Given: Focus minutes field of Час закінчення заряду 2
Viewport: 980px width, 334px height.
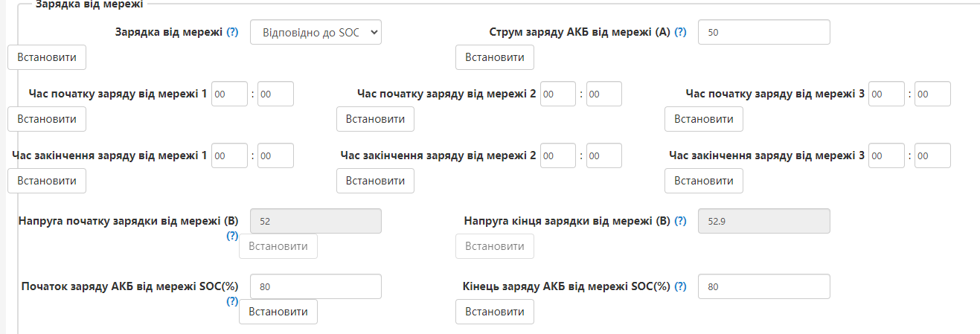Looking at the screenshot, I should (604, 155).
